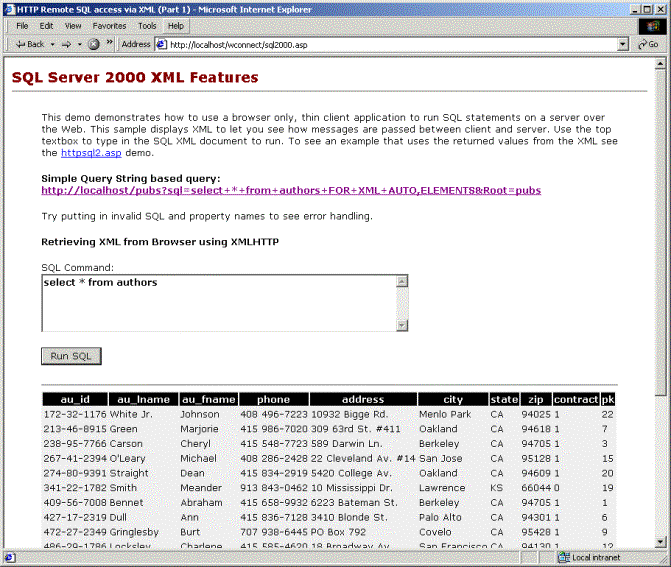Image resolution: width=671 pixels, height=567 pixels.
Task: Open the Forward history dropdown arrow
Action: pos(80,44)
